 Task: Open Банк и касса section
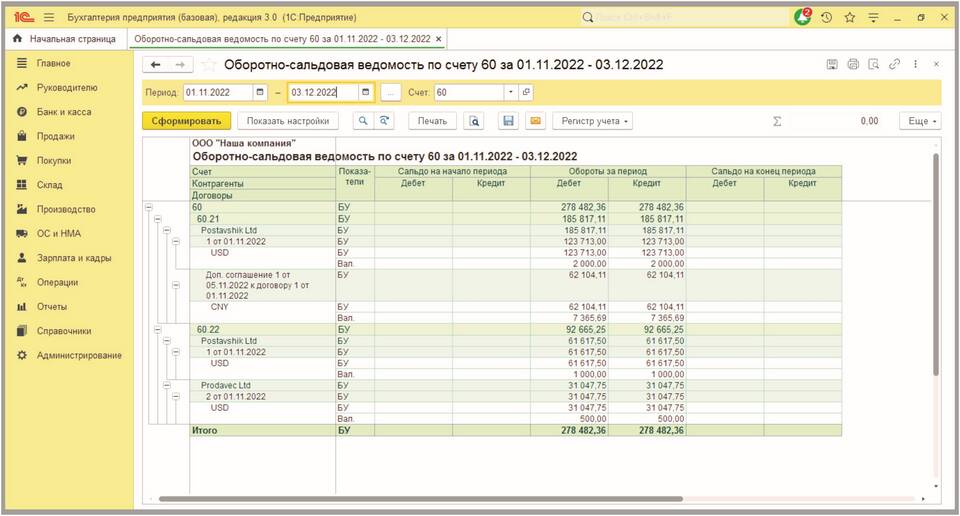(63, 112)
